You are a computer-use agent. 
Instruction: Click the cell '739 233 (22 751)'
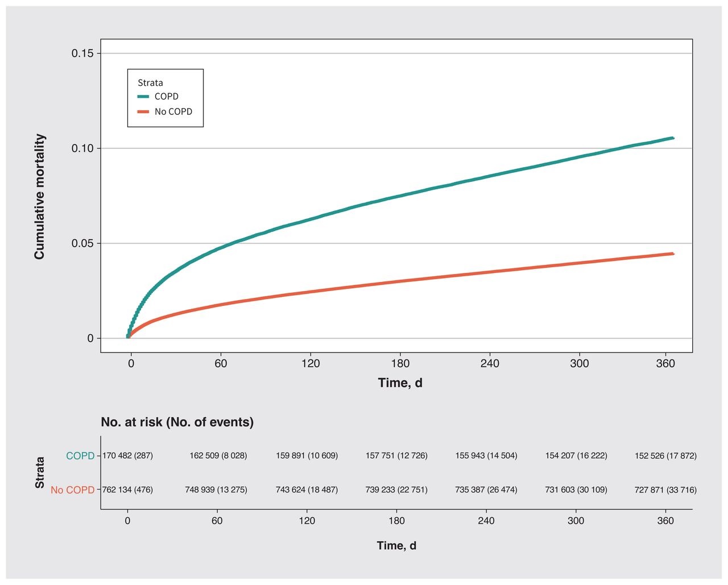tap(396, 490)
